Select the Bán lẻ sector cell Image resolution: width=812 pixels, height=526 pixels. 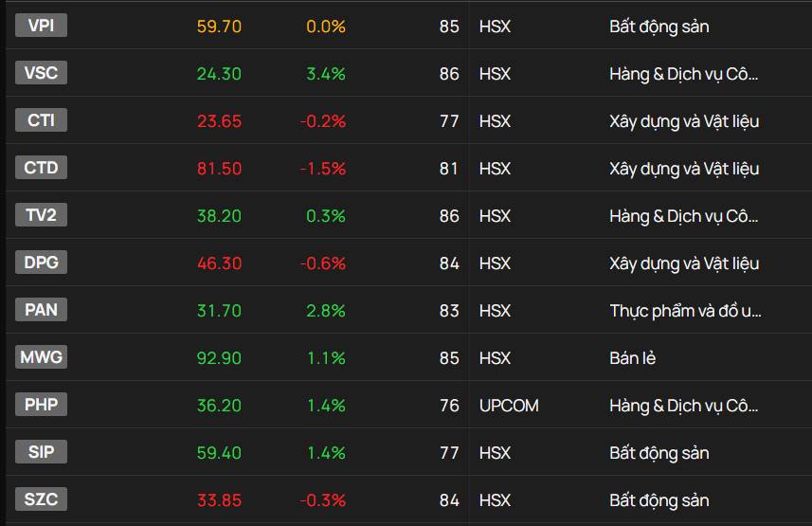pos(633,358)
